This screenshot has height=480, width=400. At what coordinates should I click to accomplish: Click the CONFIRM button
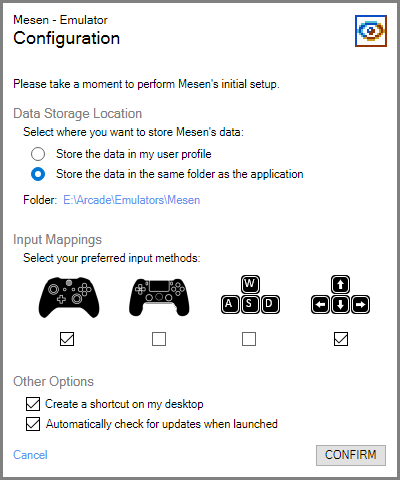(351, 455)
